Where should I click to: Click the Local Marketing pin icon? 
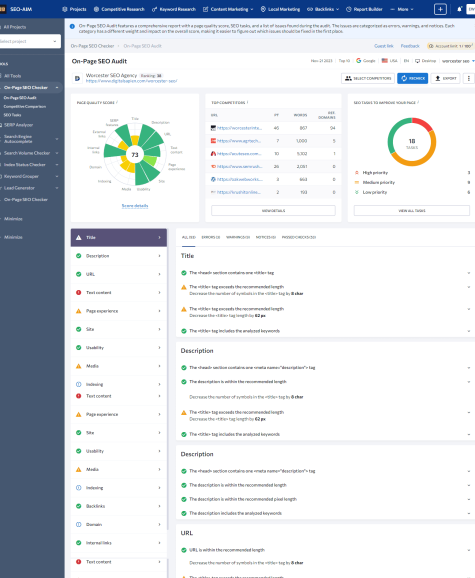click(263, 9)
